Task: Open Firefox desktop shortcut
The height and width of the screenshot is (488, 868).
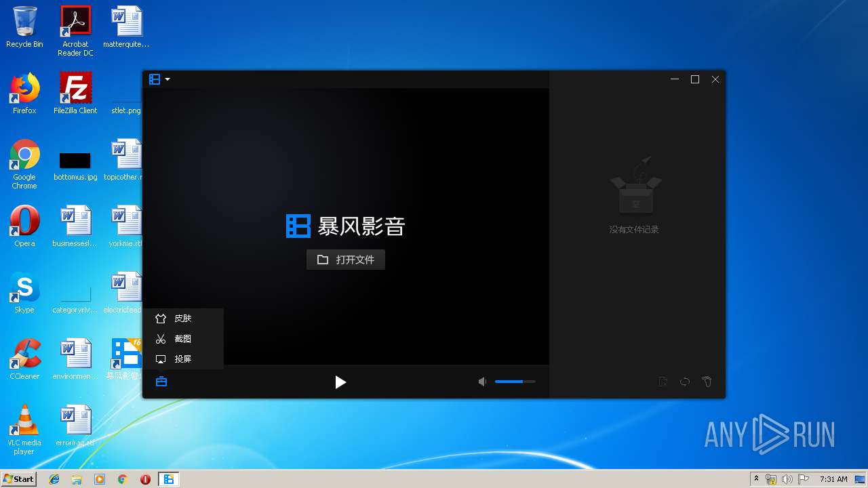Action: pos(24,94)
